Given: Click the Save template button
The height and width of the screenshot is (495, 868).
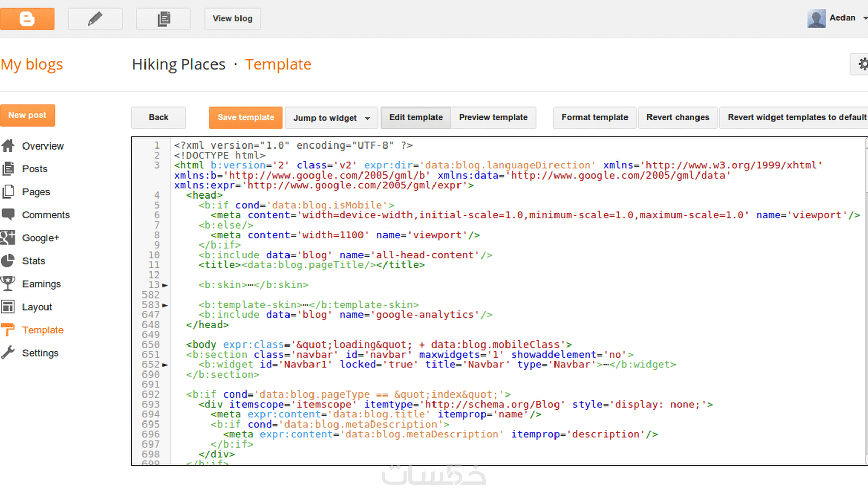Looking at the screenshot, I should [x=246, y=117].
